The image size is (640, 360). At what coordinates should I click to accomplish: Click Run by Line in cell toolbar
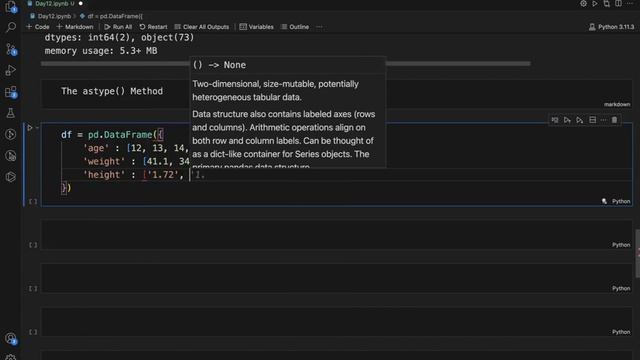[x=555, y=120]
